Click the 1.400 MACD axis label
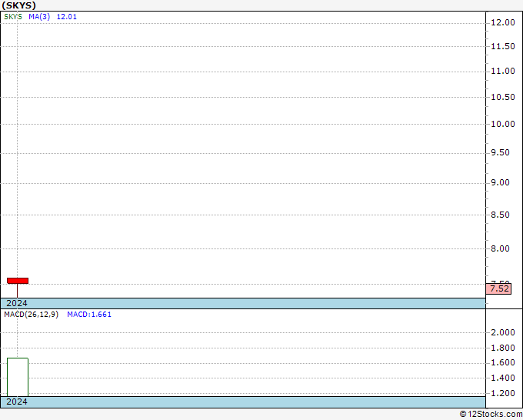This screenshot has width=523, height=420. coord(503,378)
